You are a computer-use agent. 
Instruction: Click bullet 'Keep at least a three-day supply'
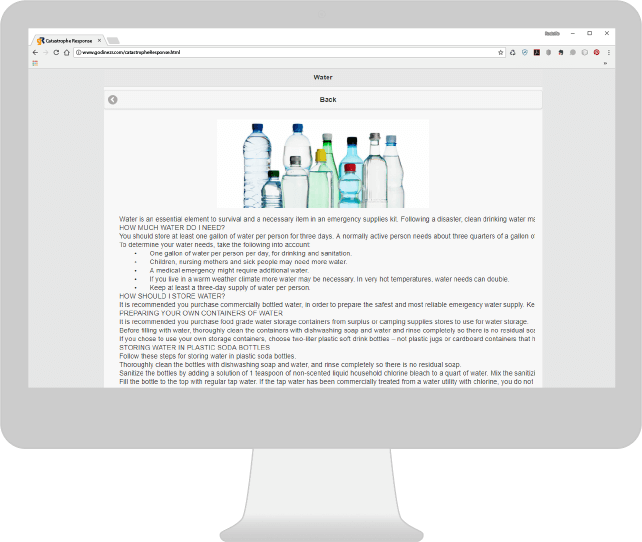point(230,288)
